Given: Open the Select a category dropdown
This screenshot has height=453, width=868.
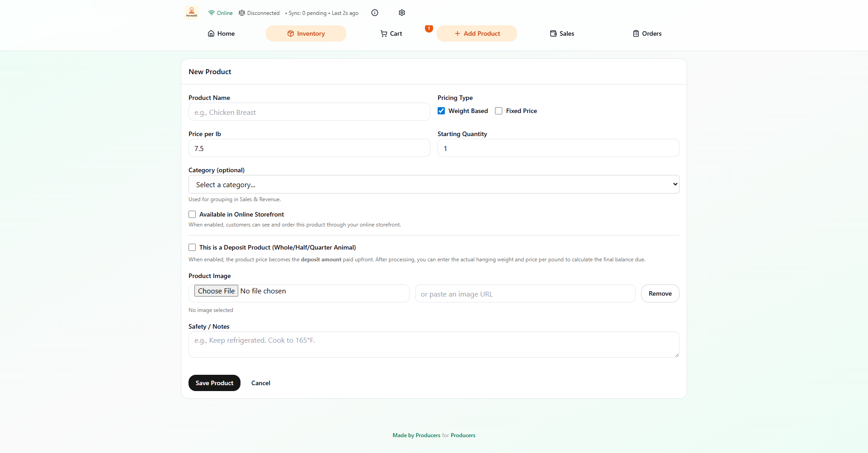Looking at the screenshot, I should [x=434, y=184].
